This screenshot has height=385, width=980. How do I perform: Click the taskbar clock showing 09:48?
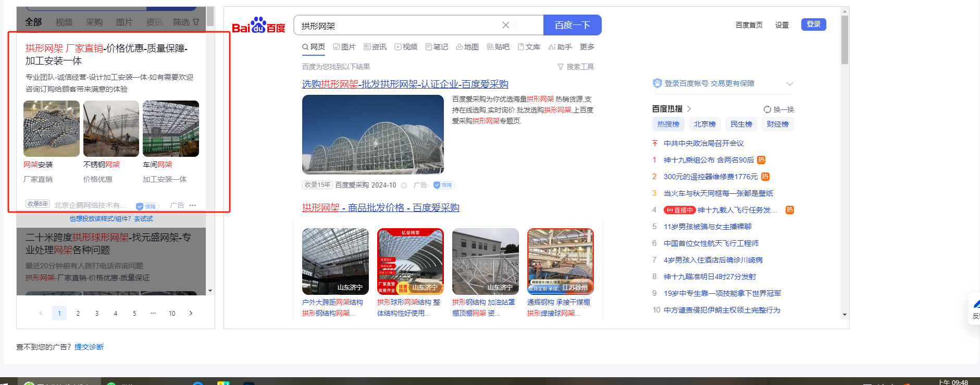tap(953, 382)
